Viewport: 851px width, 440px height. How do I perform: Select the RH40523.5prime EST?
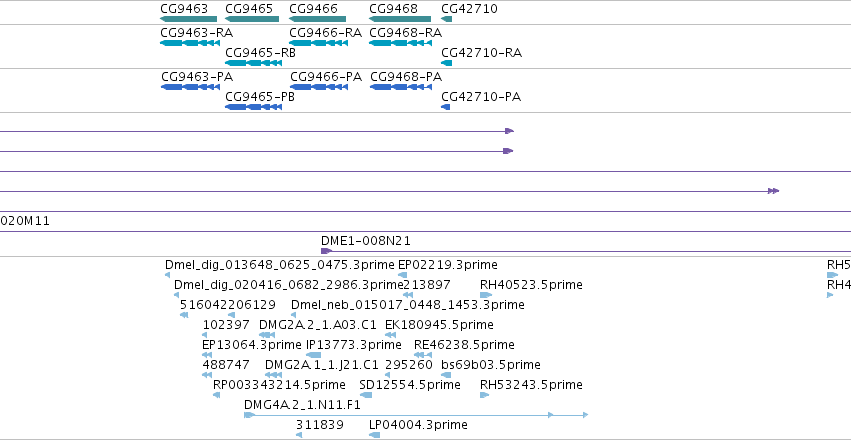[486, 295]
